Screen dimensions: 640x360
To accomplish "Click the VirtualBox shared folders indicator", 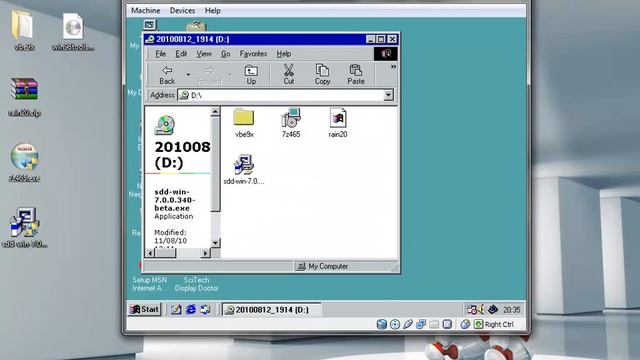I will click(x=434, y=324).
